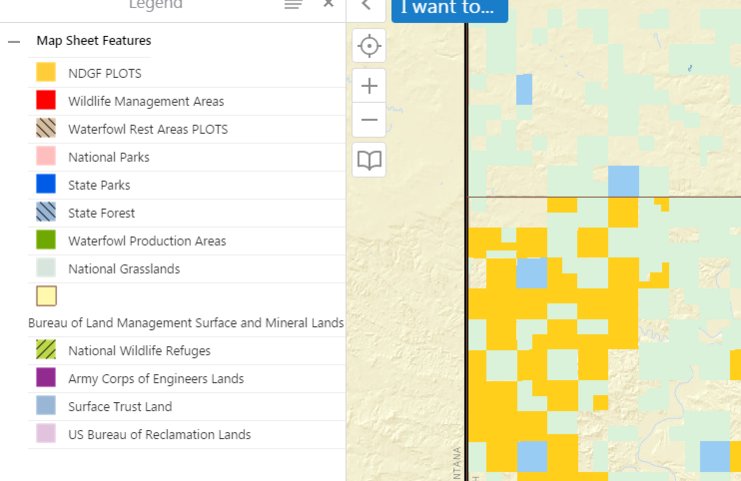This screenshot has width=741, height=481.
Task: Click the National Wildlife Refuges green symbol
Action: pyautogui.click(x=46, y=350)
